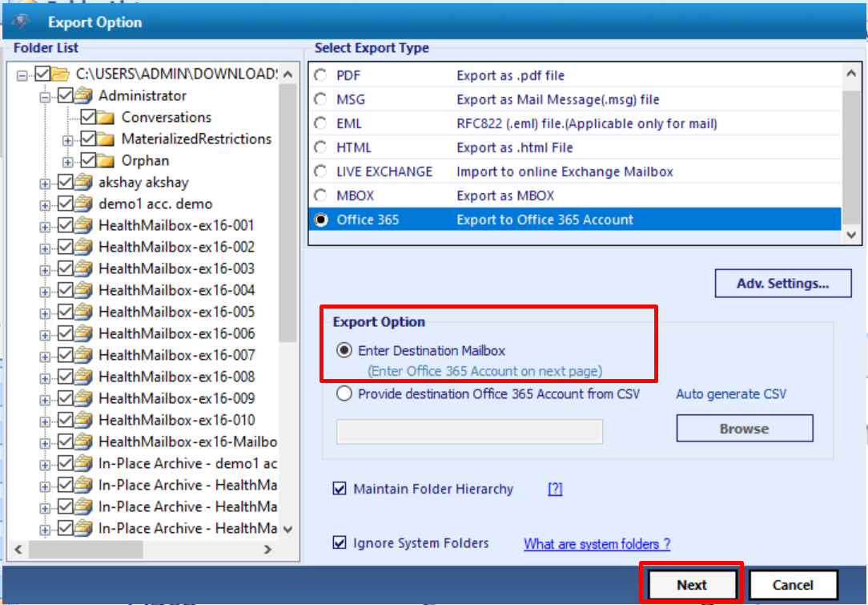The width and height of the screenshot is (868, 605).
Task: Toggle the Maintain Folder Hierarchy checkbox
Action: point(340,489)
